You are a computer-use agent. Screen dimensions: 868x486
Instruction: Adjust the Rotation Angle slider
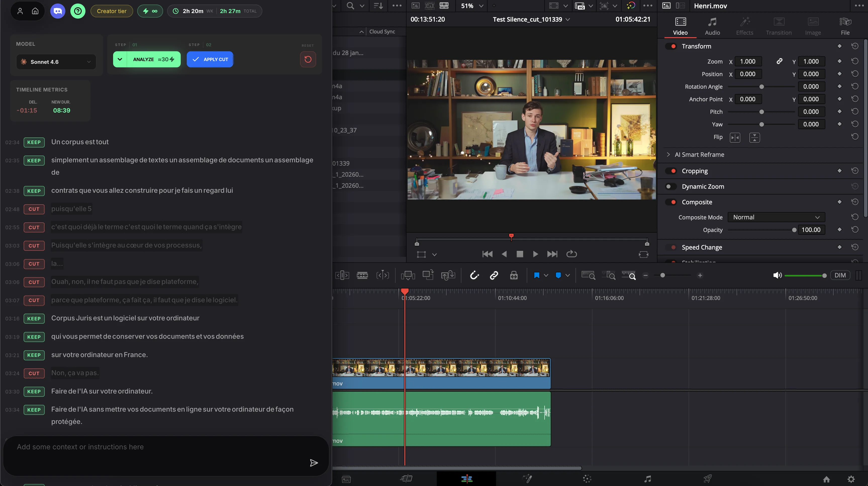(x=761, y=87)
